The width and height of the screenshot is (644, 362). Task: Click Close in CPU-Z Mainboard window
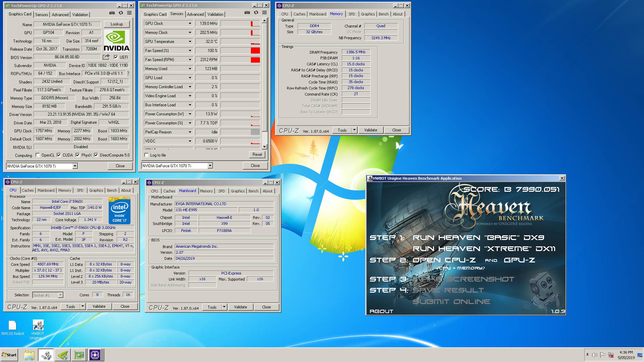tap(266, 307)
